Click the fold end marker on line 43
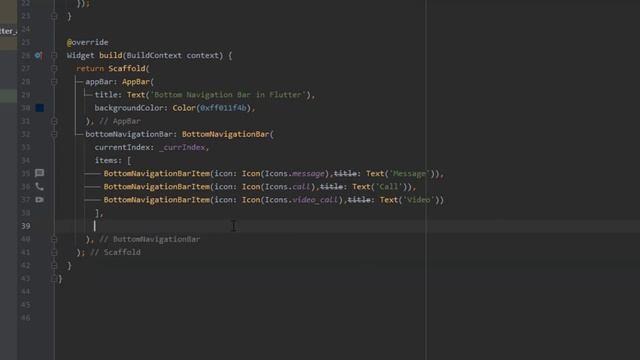This screenshot has height=360, width=640. [54, 278]
